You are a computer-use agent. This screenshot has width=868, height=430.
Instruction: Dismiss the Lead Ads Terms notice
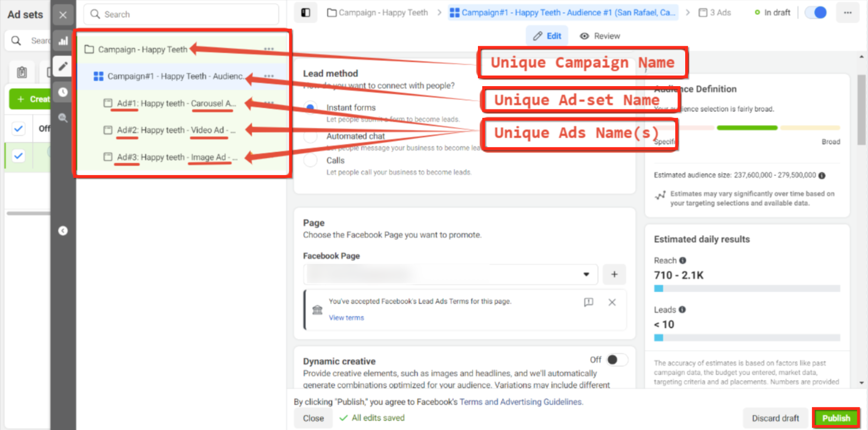(612, 302)
